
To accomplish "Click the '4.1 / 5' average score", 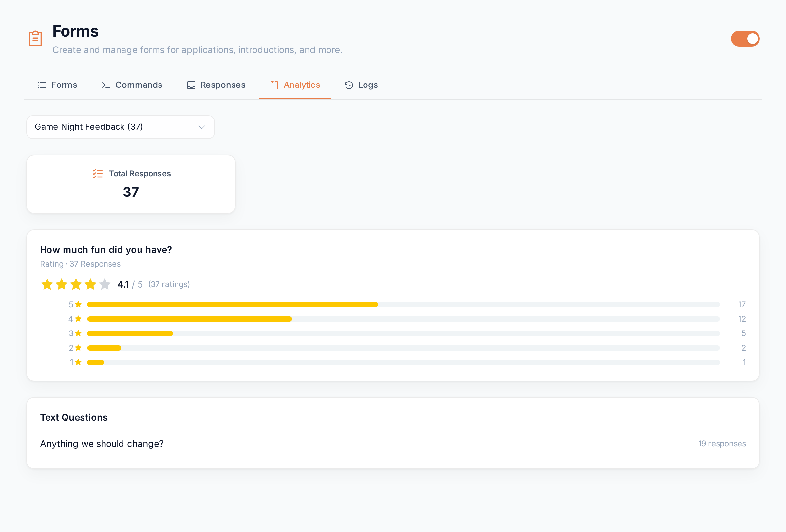I will click(130, 284).
